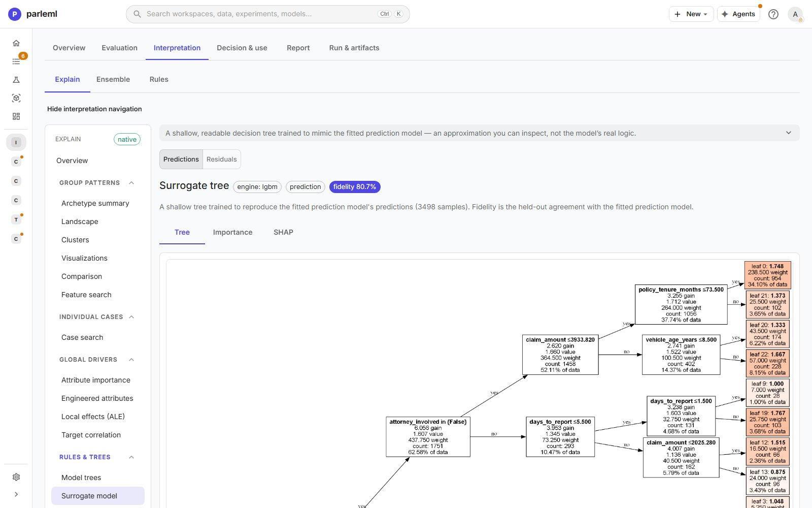Screen dimensions: 812x508
Task: Click the leaf 0 node in tree
Action: [767, 275]
